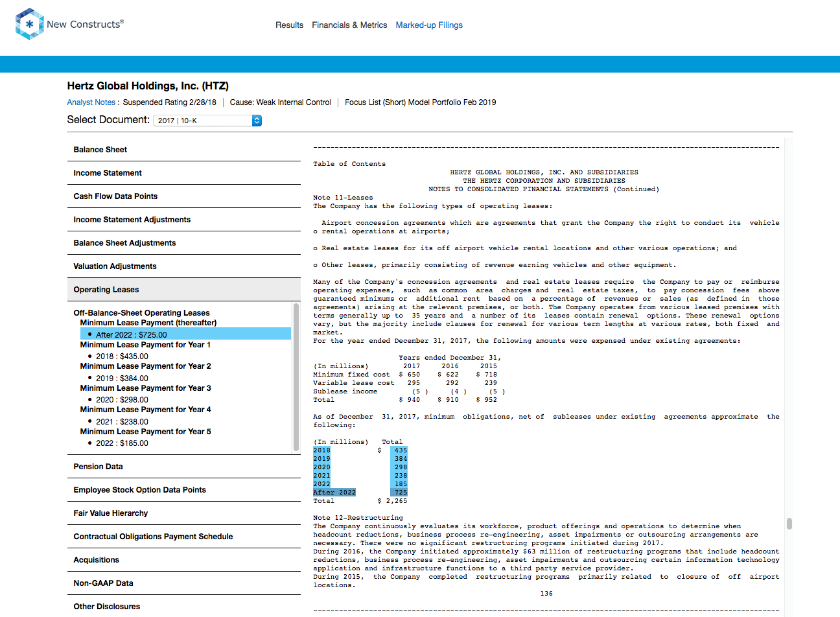
Task: Open the Select Document dropdown showing 2017 | 10-K
Action: pyautogui.click(x=207, y=121)
